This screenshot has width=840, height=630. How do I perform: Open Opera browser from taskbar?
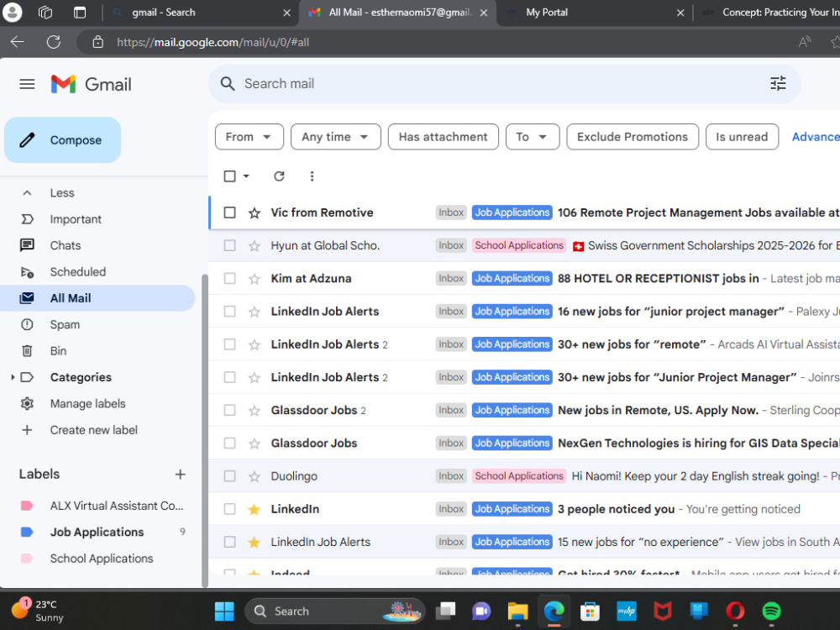tap(735, 611)
